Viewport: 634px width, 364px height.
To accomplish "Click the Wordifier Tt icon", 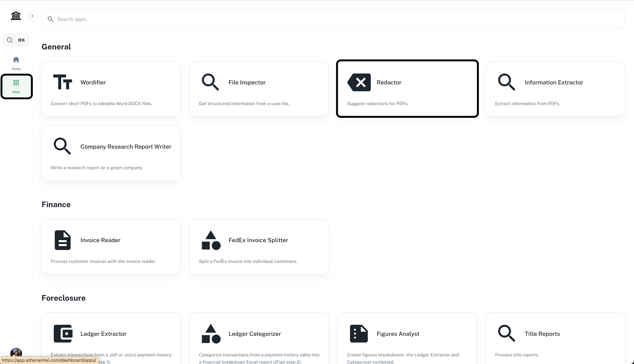I will tap(63, 82).
